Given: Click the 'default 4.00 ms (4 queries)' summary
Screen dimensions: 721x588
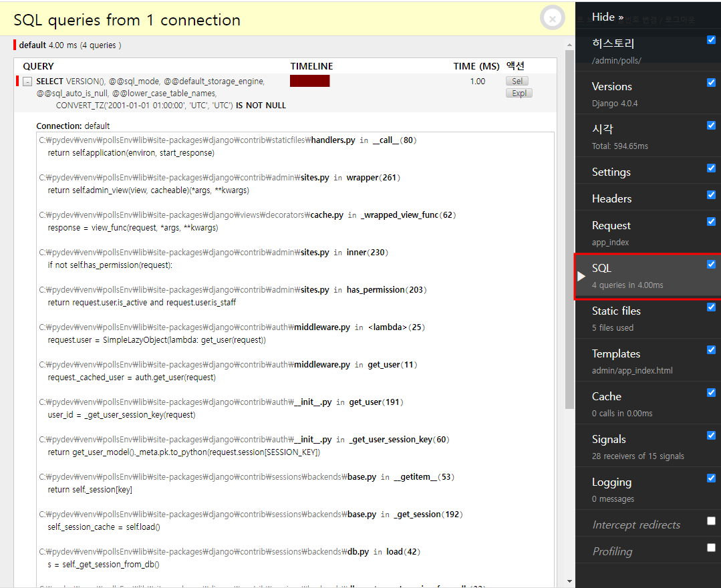Looking at the screenshot, I should tap(70, 45).
